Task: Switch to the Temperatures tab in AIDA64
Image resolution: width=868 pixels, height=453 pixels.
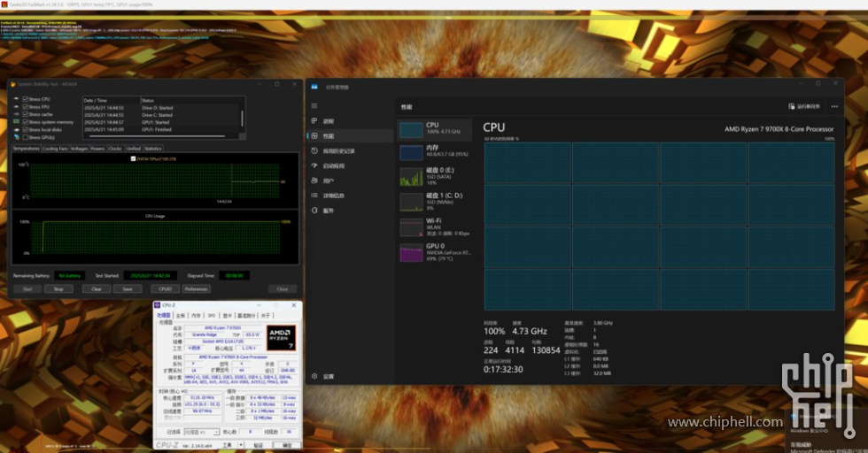Action: pyautogui.click(x=26, y=149)
